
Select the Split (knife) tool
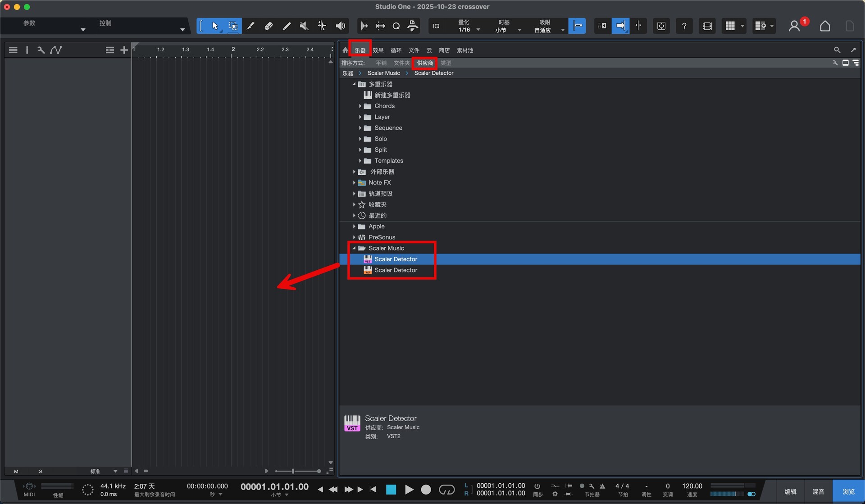250,26
